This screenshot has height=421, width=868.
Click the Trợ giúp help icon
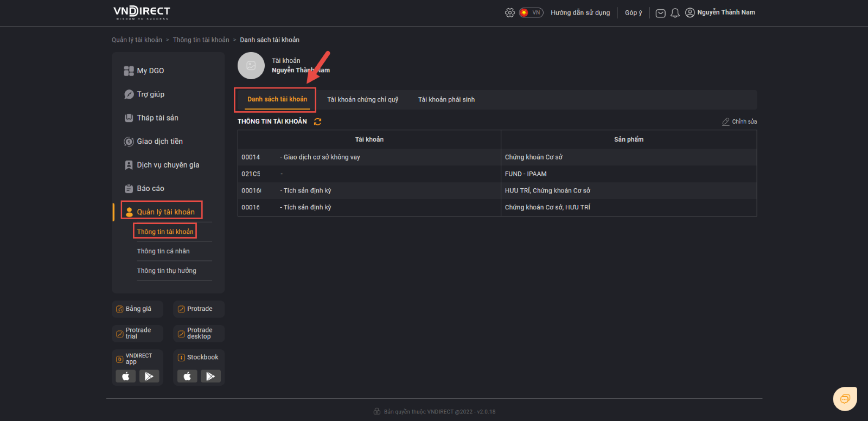(x=129, y=94)
